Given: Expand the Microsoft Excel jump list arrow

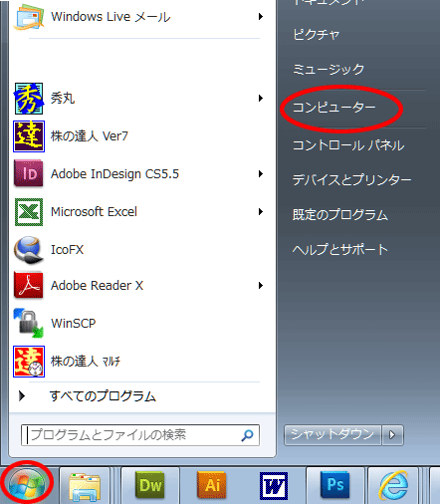Looking at the screenshot, I should [261, 211].
